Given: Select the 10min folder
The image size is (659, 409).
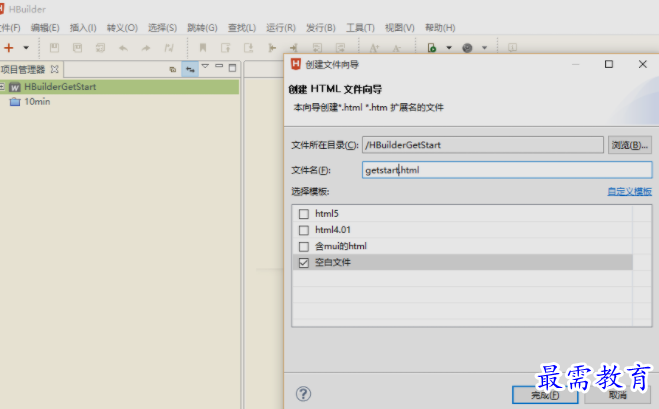Looking at the screenshot, I should pos(37,102).
